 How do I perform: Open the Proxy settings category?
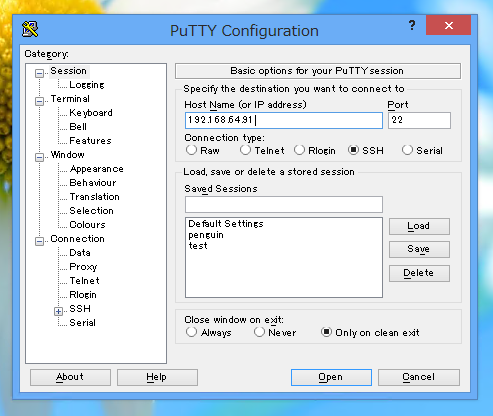[83, 267]
